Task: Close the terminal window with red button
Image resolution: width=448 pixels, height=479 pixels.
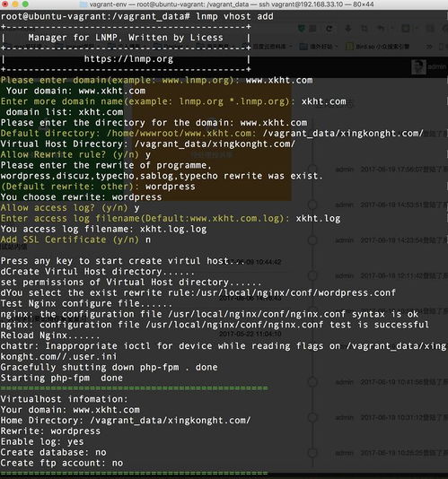Action: pyautogui.click(x=5, y=4)
